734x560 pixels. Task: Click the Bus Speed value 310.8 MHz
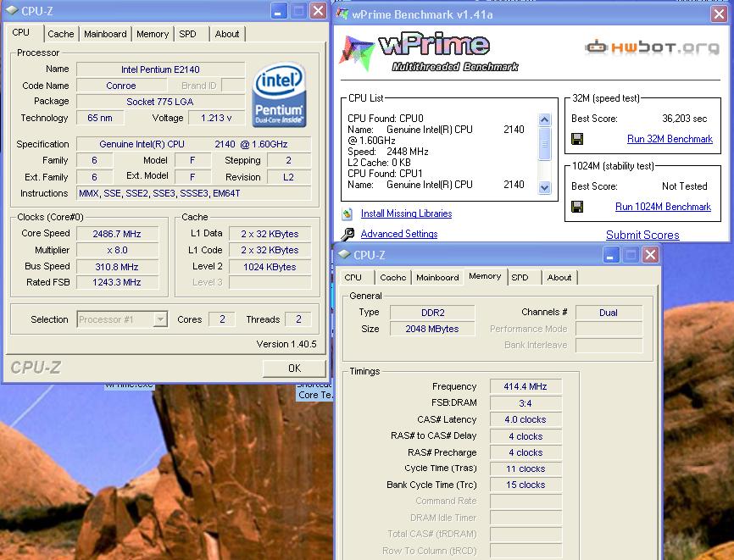point(117,267)
